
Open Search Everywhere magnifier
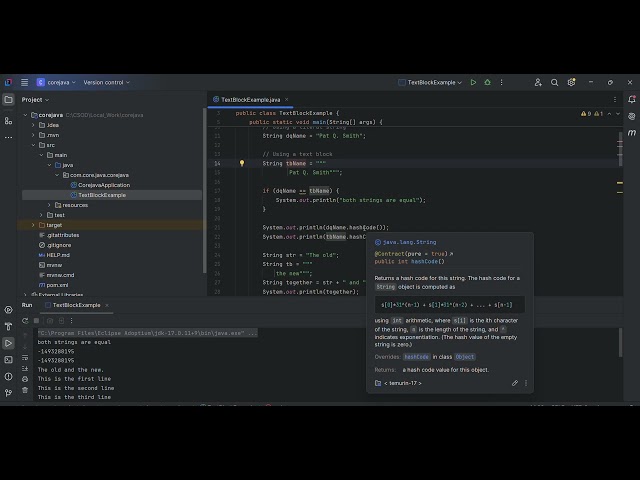coord(554,82)
